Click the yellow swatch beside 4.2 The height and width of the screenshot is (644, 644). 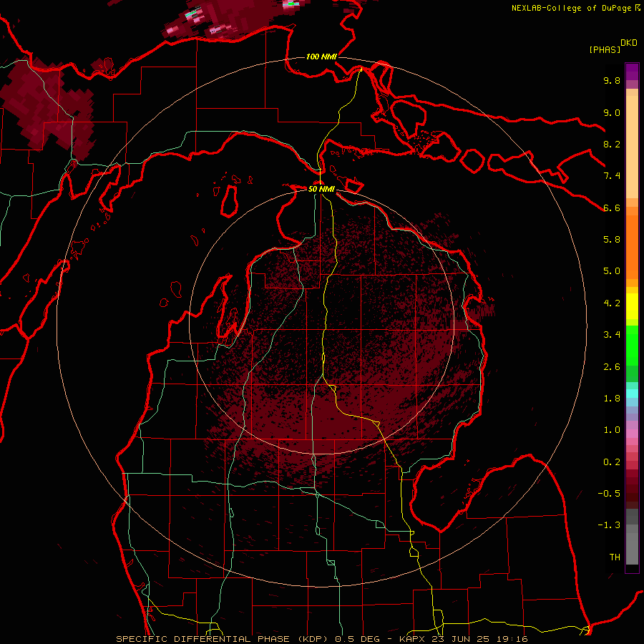click(632, 306)
